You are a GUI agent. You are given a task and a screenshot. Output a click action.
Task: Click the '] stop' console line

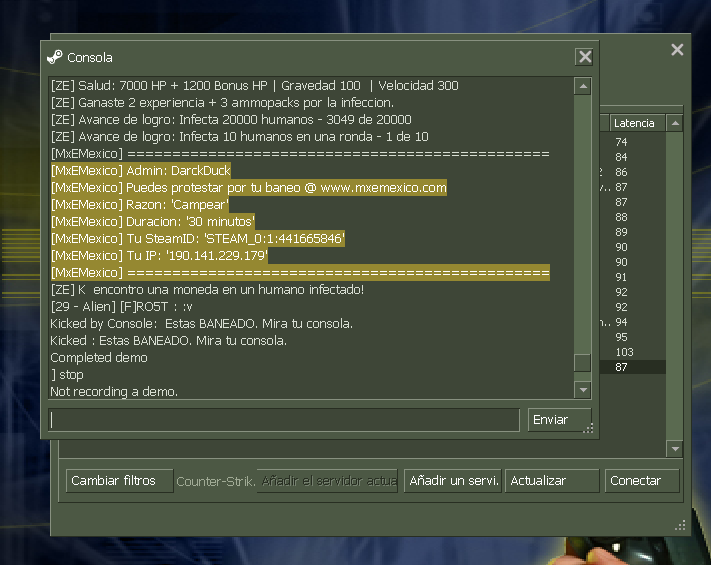(67, 375)
